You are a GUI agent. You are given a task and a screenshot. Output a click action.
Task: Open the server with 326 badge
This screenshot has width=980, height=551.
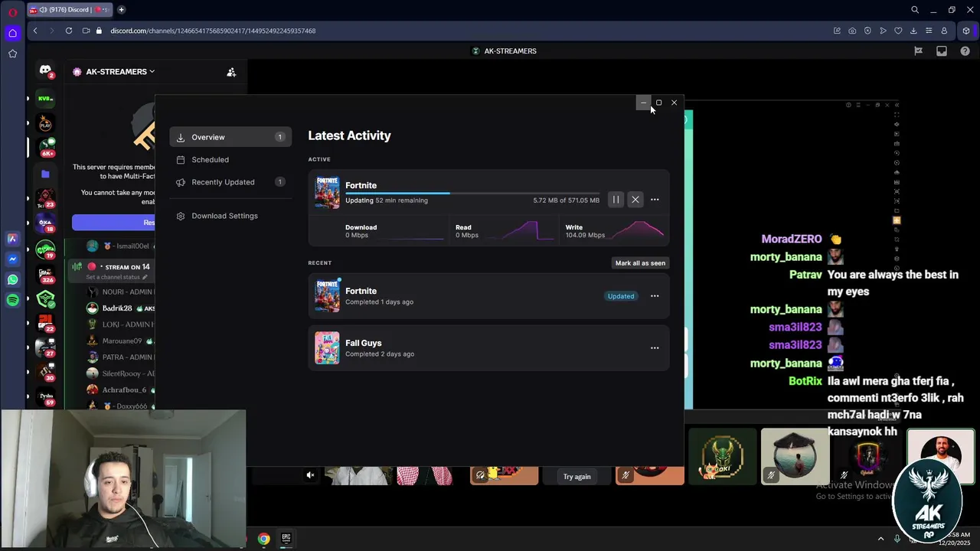(x=45, y=275)
